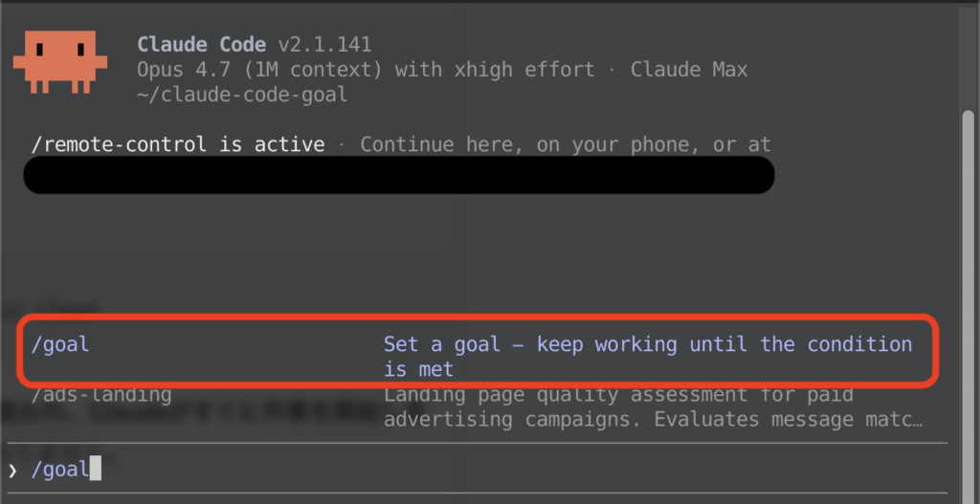980x504 pixels.
Task: Click the "xhigh effort" label
Action: [x=524, y=70]
